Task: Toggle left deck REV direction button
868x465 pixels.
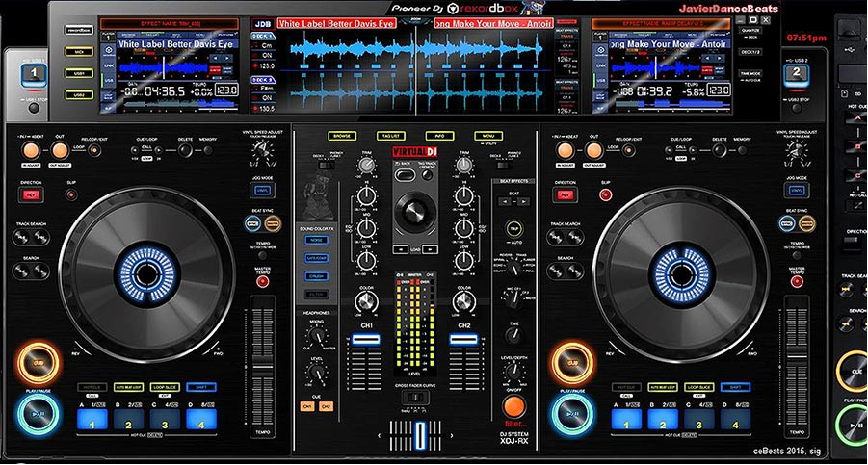Action: pos(31,194)
